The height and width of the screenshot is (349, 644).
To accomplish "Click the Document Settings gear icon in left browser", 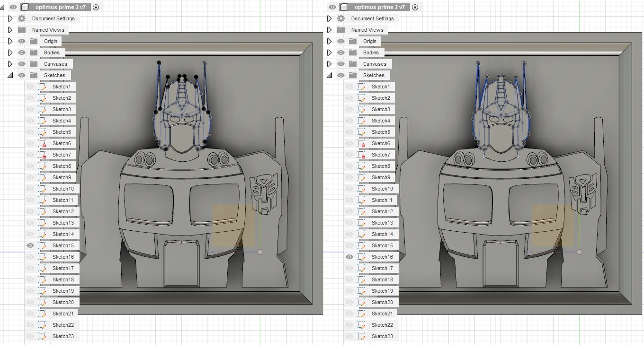I will pos(22,18).
